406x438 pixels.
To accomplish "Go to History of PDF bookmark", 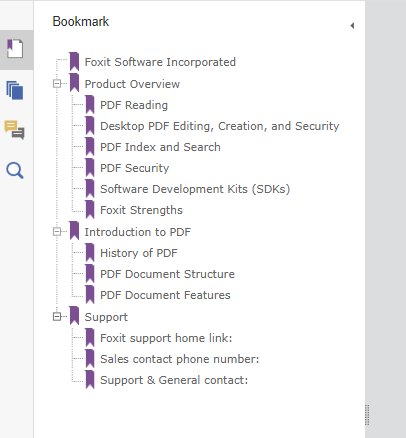I will click(x=139, y=253).
